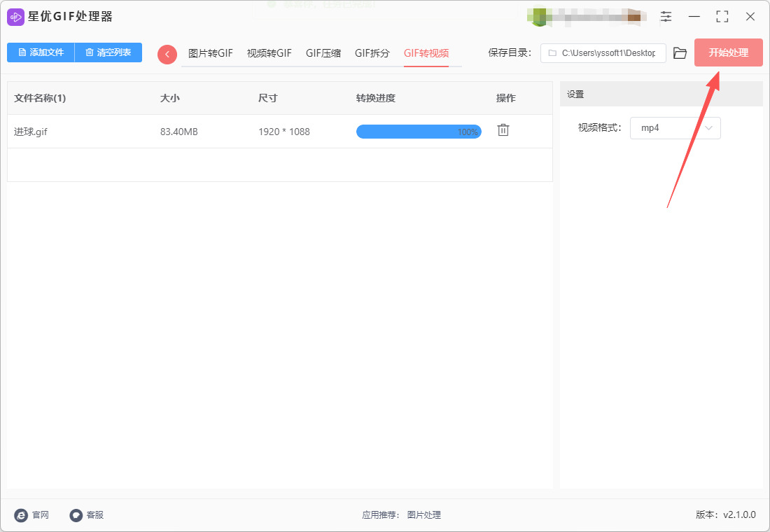
Task: Select the GIF拆分 tab
Action: tap(372, 53)
